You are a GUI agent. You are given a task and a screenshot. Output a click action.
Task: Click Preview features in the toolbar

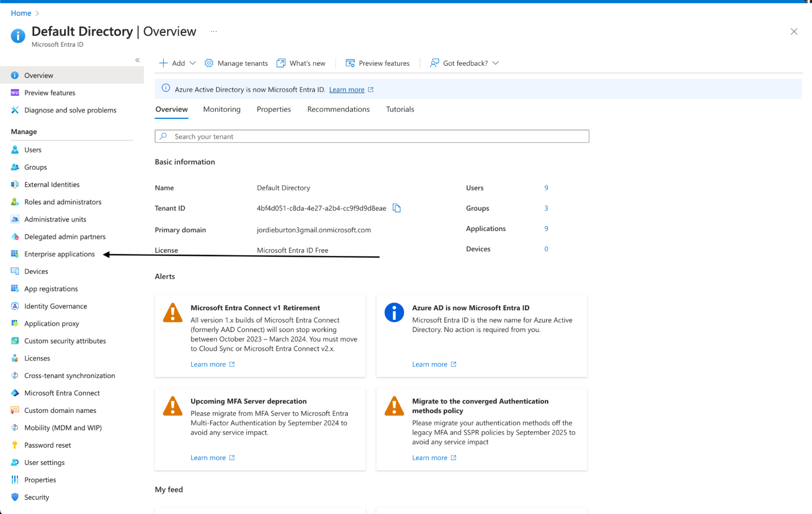click(377, 63)
